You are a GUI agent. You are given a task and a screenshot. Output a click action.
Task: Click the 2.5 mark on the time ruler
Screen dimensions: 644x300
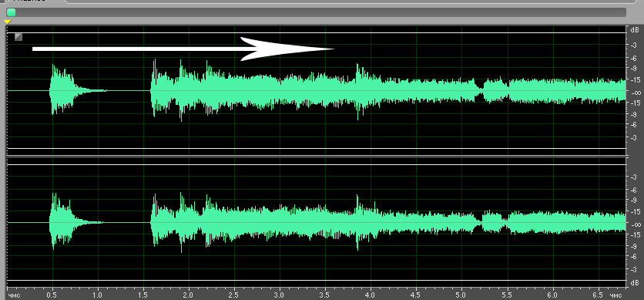click(x=234, y=295)
